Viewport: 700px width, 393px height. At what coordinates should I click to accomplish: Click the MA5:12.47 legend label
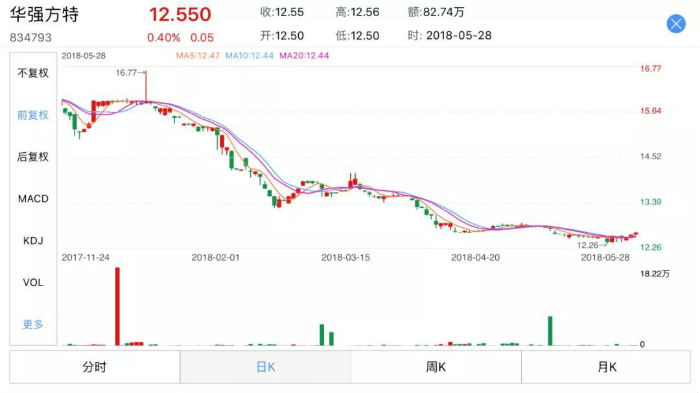[x=198, y=56]
